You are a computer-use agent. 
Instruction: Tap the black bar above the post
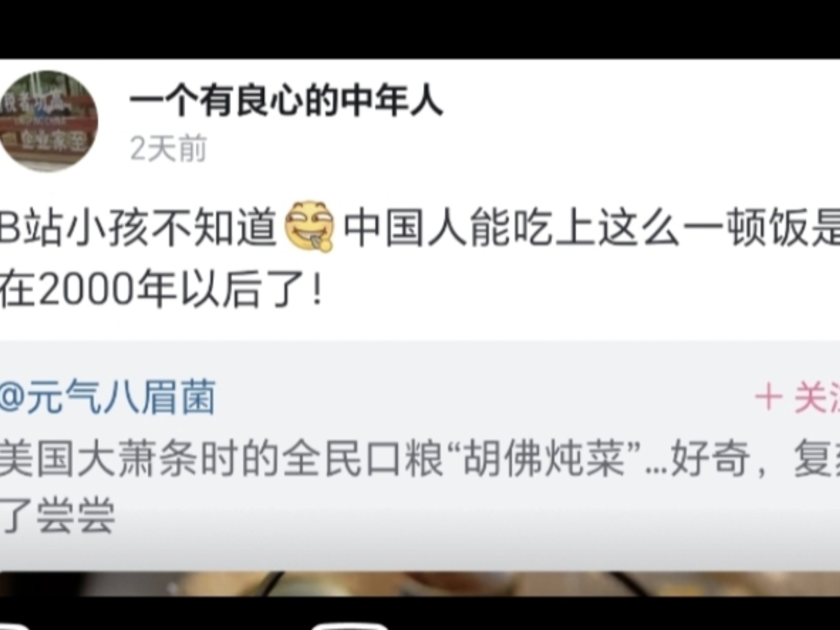[420, 29]
